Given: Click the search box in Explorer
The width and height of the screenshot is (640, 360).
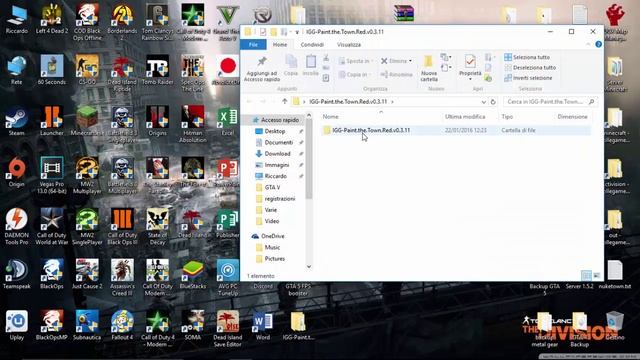Looking at the screenshot, I should pos(551,102).
